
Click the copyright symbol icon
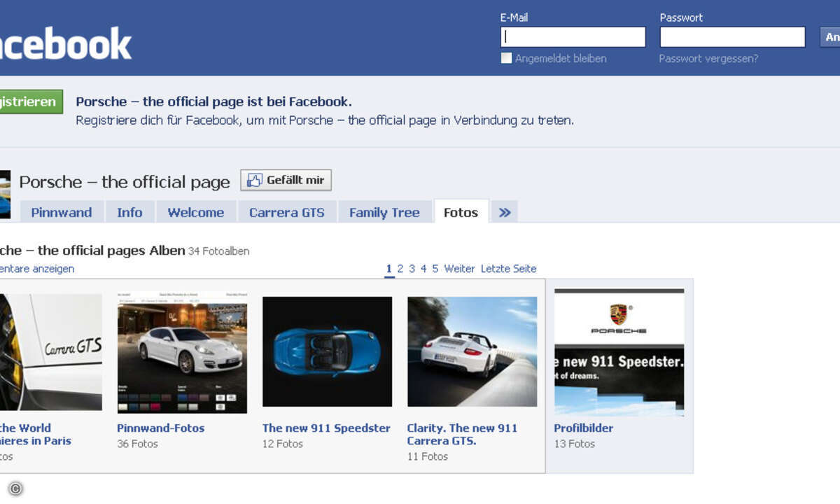(x=15, y=489)
